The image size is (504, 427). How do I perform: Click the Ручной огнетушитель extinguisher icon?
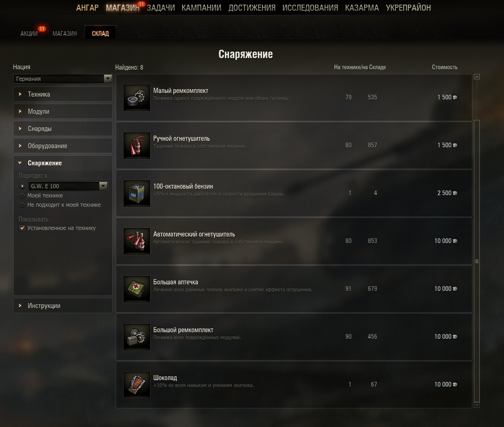pos(137,145)
